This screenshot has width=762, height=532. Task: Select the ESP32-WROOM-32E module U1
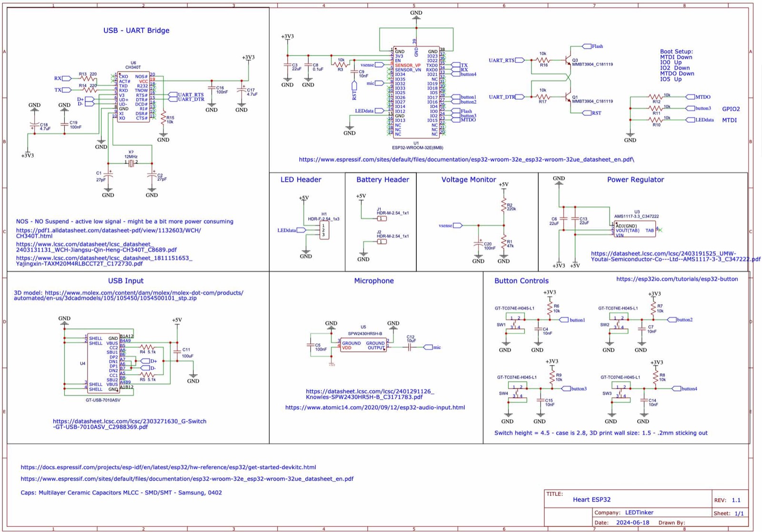(x=416, y=92)
